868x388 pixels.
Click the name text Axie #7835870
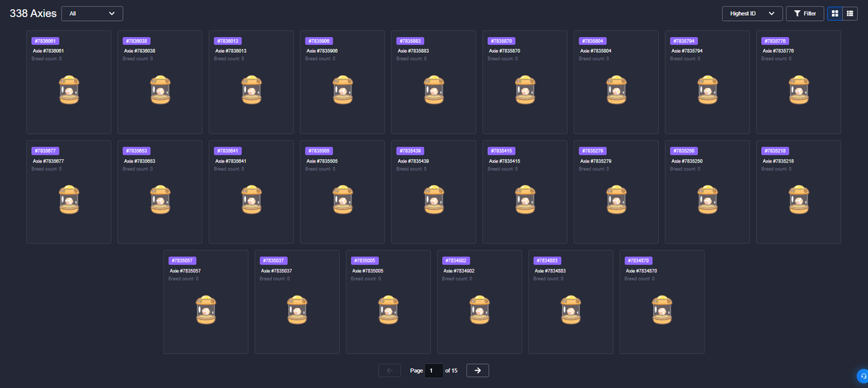click(503, 51)
